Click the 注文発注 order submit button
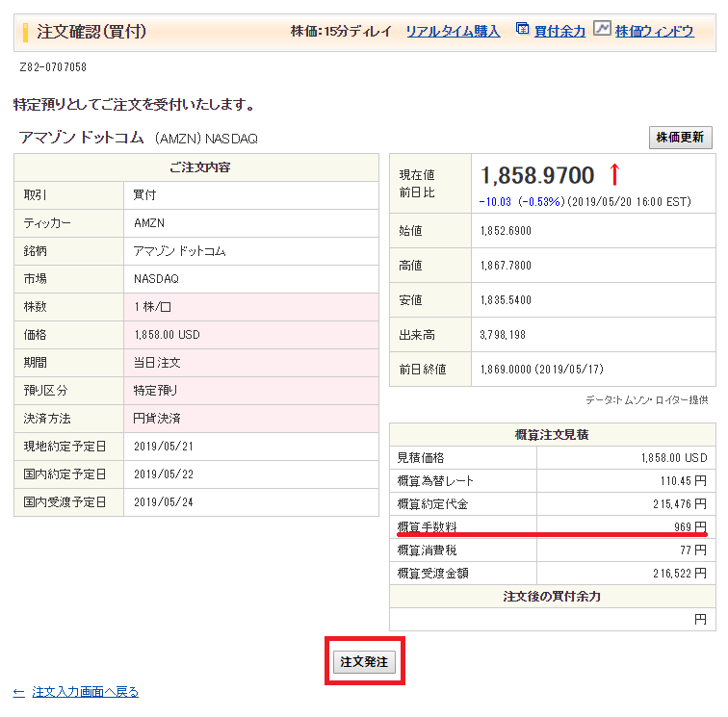Image resolution: width=728 pixels, height=717 pixels. click(364, 661)
